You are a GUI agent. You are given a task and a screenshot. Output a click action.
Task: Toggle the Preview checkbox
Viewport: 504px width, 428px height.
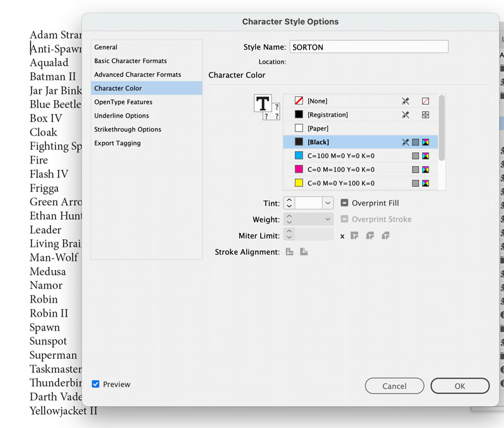pos(96,384)
